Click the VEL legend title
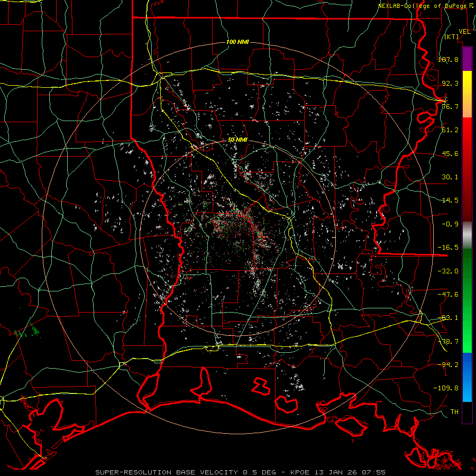Viewport: 476px width, 476px height. (464, 32)
